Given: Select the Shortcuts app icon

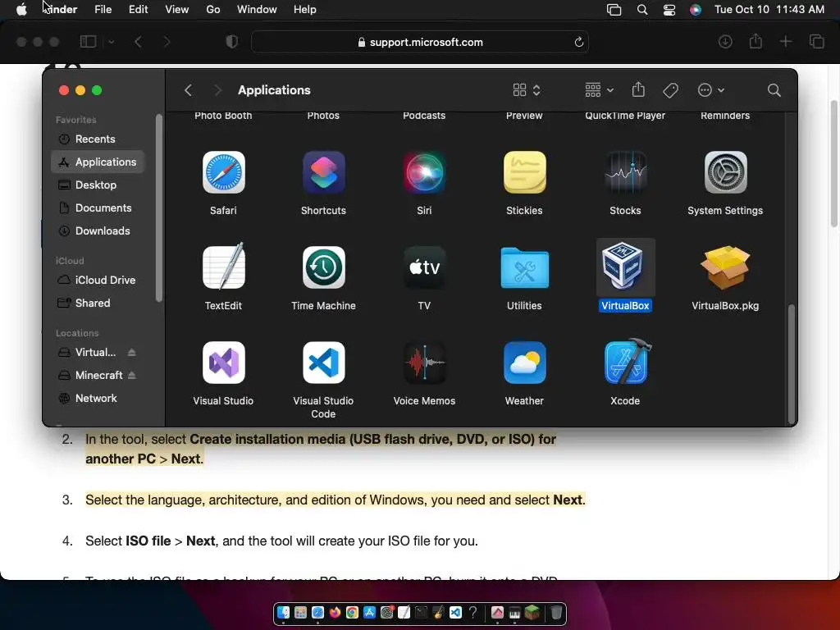Looking at the screenshot, I should (323, 172).
